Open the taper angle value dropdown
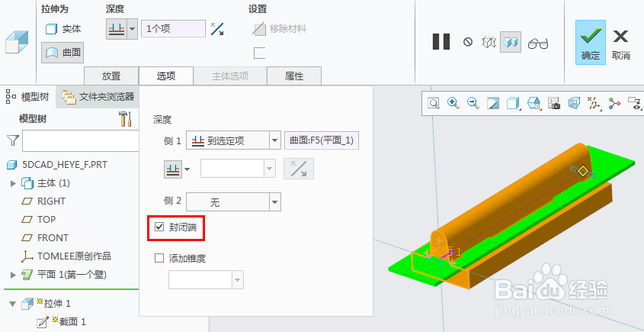The image size is (644, 332). tap(237, 280)
